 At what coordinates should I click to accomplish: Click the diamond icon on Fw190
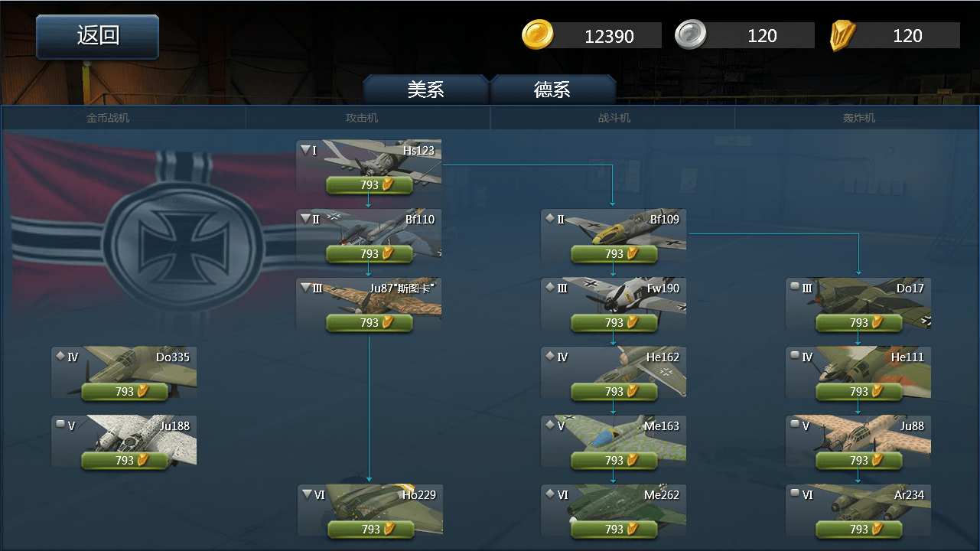coord(549,287)
